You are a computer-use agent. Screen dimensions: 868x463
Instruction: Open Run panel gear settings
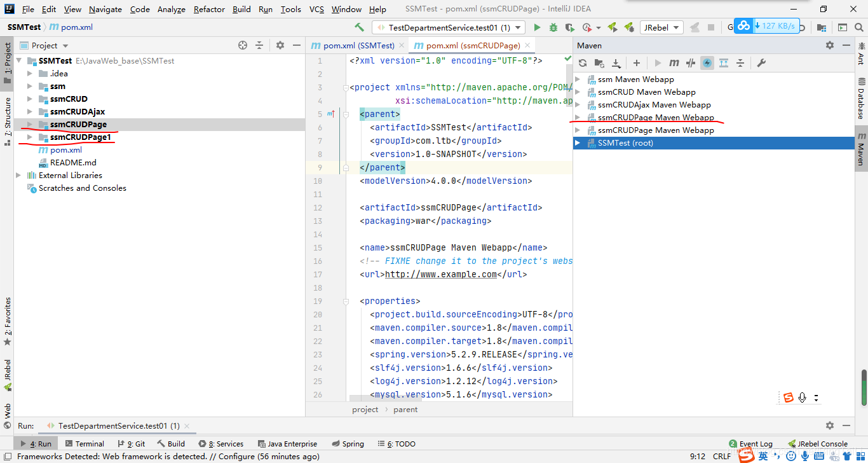830,425
